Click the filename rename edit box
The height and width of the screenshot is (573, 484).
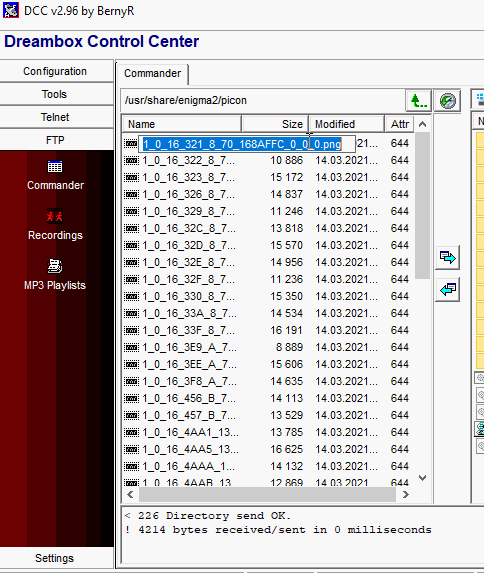(x=247, y=144)
